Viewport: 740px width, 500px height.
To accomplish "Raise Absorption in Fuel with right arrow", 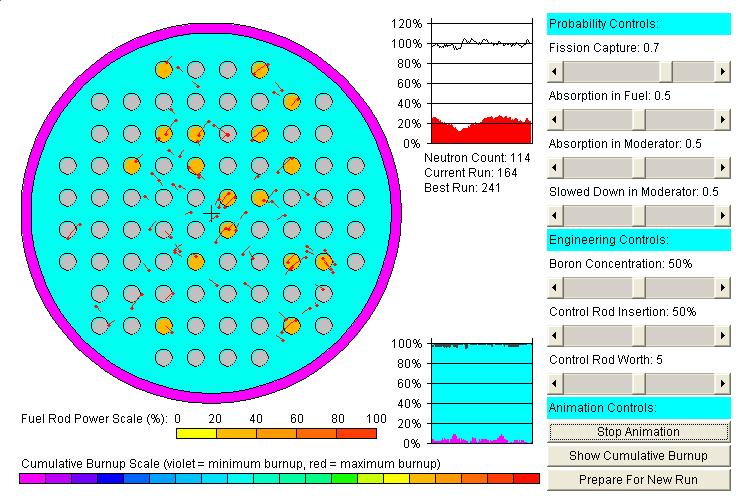I will pos(722,119).
